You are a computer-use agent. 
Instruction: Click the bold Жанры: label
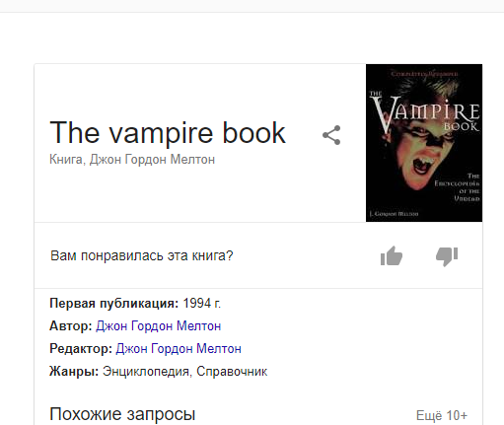click(74, 371)
